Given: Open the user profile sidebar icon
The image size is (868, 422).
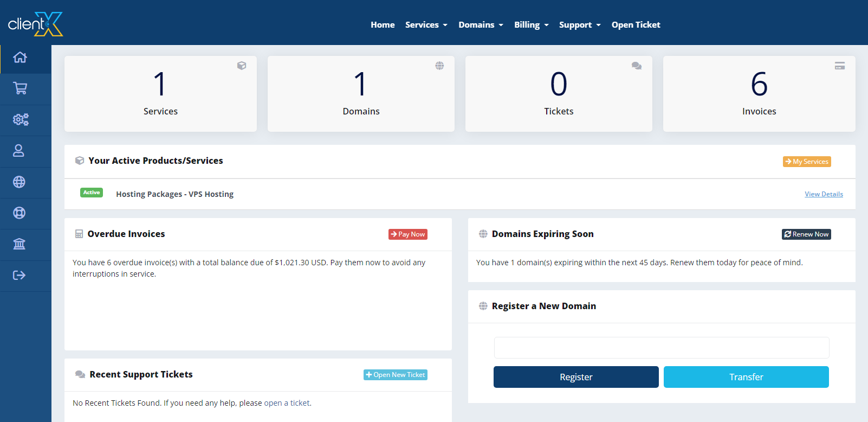Looking at the screenshot, I should pyautogui.click(x=19, y=151).
